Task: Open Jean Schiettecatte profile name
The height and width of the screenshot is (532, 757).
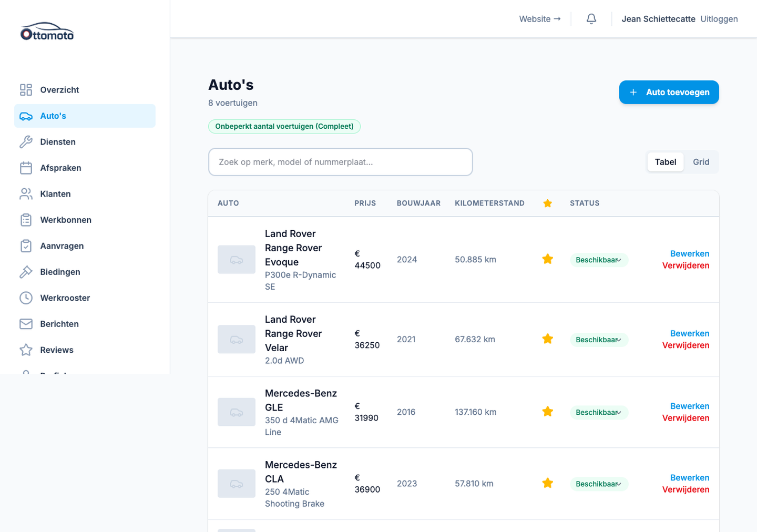Action: click(x=659, y=19)
